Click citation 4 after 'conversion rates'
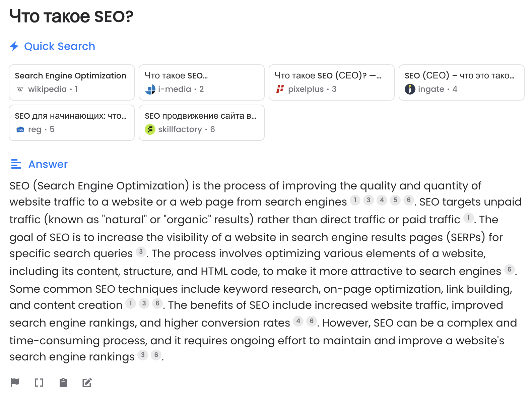 [298, 321]
